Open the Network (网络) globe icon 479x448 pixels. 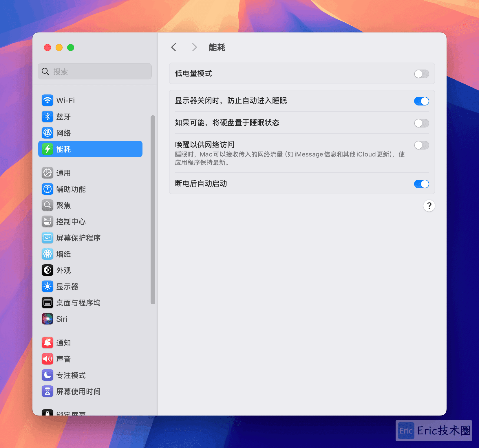[47, 133]
